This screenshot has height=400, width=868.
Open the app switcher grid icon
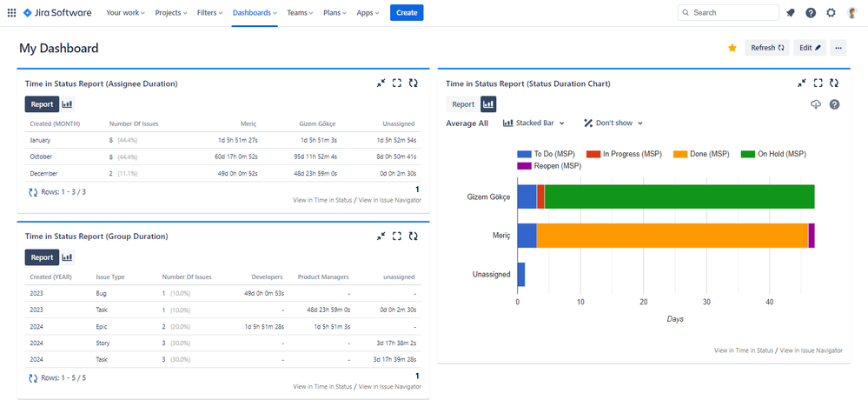pyautogui.click(x=11, y=13)
